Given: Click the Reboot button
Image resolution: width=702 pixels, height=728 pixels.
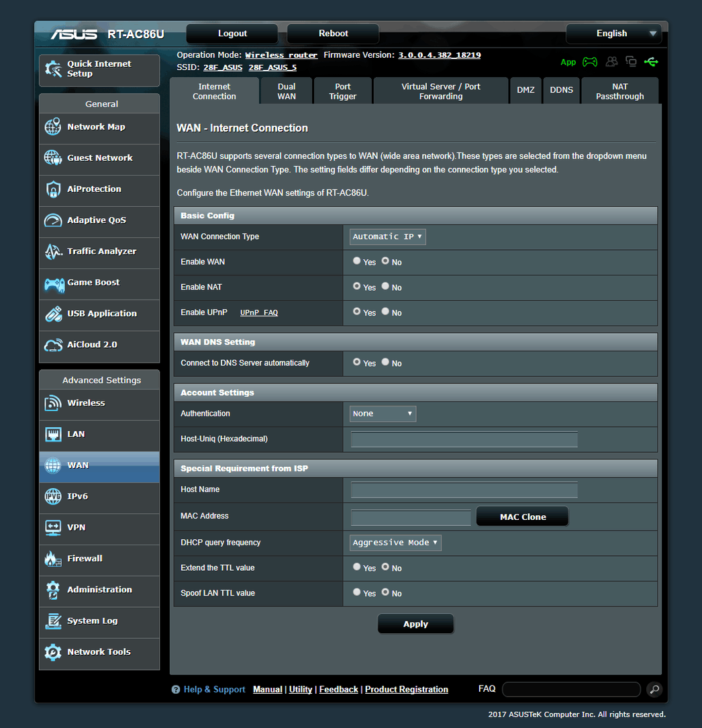Looking at the screenshot, I should pyautogui.click(x=333, y=34).
